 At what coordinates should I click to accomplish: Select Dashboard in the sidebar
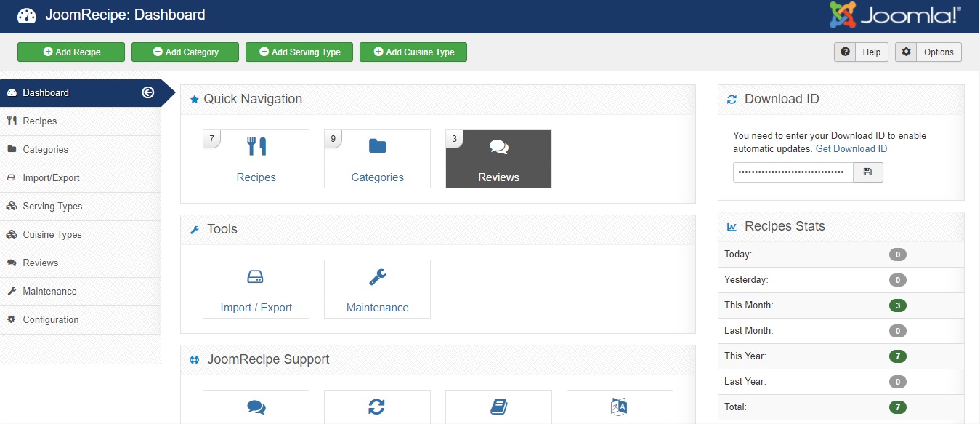(80, 92)
